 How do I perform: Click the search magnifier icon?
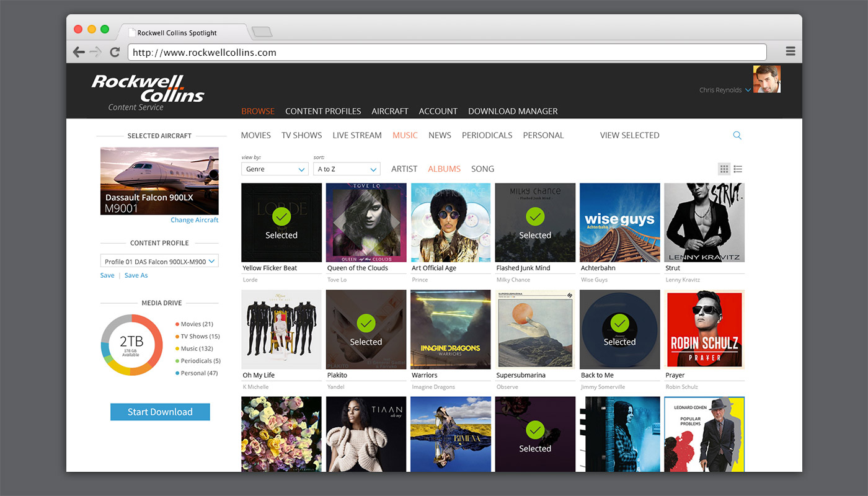pyautogui.click(x=737, y=135)
